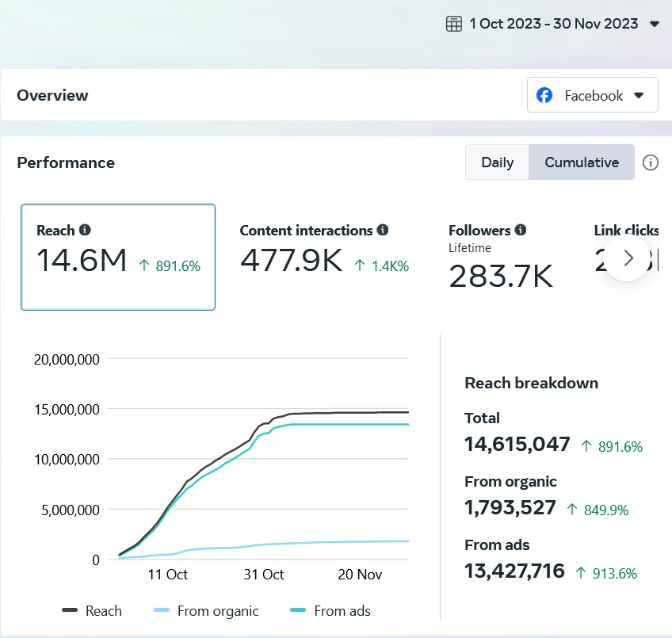
Task: Open the Performance chart info icon
Action: pos(650,162)
